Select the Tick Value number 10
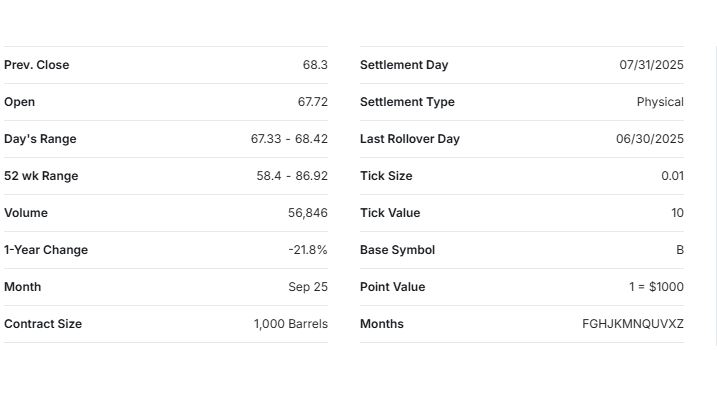 pos(678,213)
